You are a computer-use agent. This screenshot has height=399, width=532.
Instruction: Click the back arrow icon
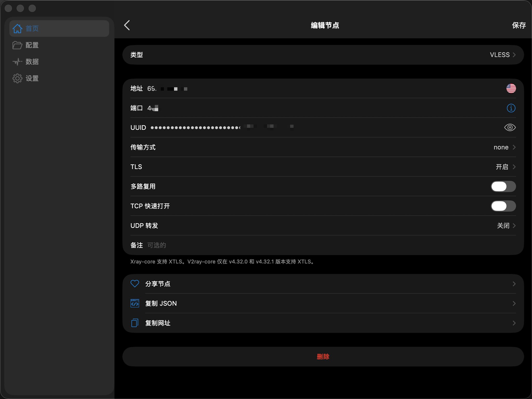127,25
